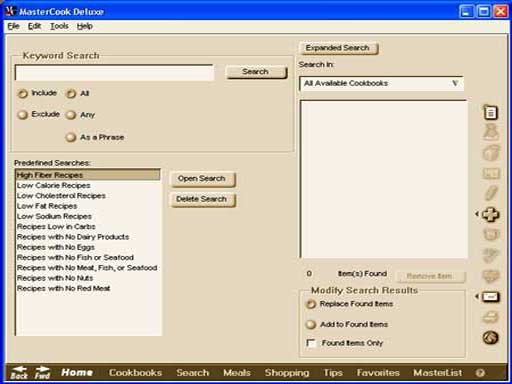
Task: Click inside the empty search results list
Action: click(383, 179)
